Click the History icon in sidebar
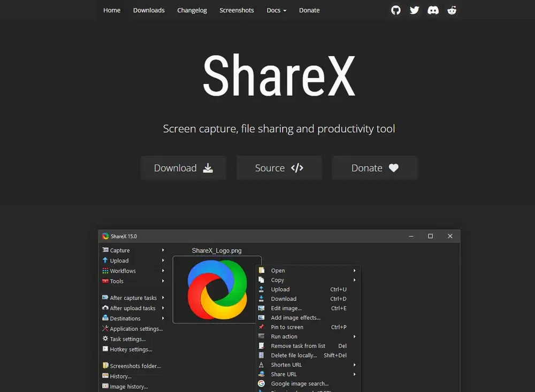Image resolution: width=535 pixels, height=392 pixels. (105, 376)
